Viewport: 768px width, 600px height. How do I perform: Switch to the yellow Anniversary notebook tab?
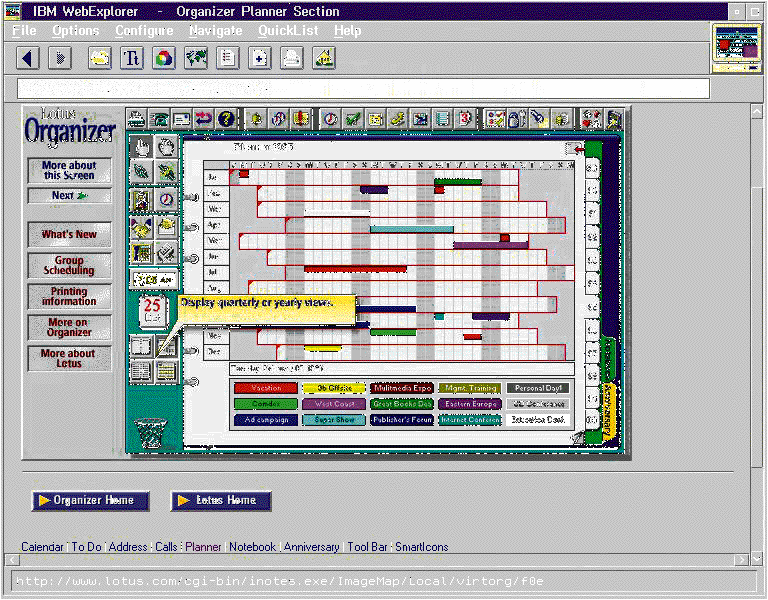click(608, 410)
